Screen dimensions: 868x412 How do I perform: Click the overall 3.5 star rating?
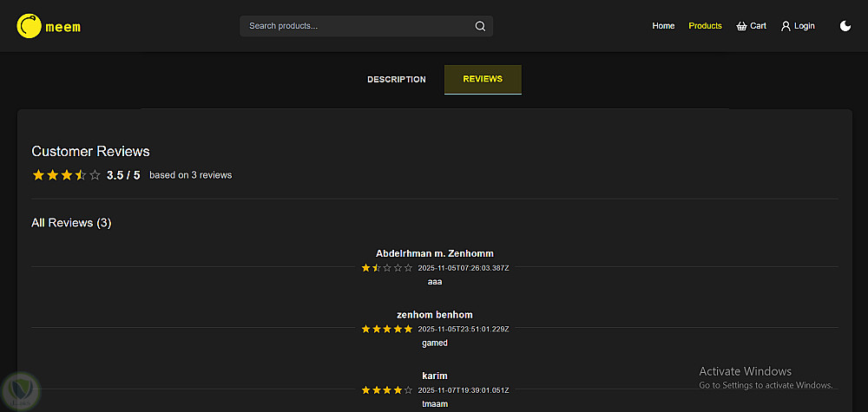point(67,175)
